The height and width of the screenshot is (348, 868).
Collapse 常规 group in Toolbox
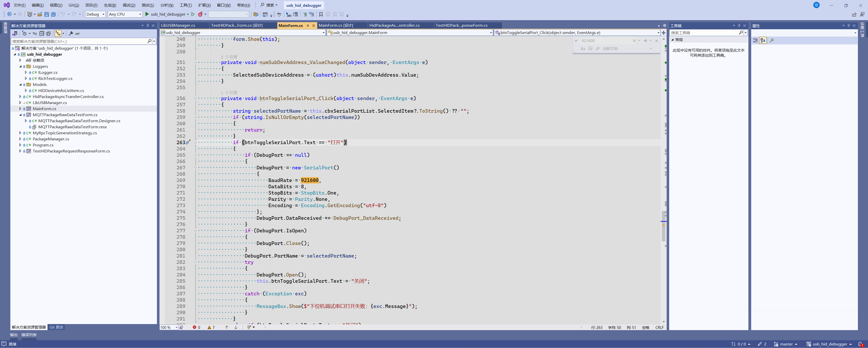point(672,40)
